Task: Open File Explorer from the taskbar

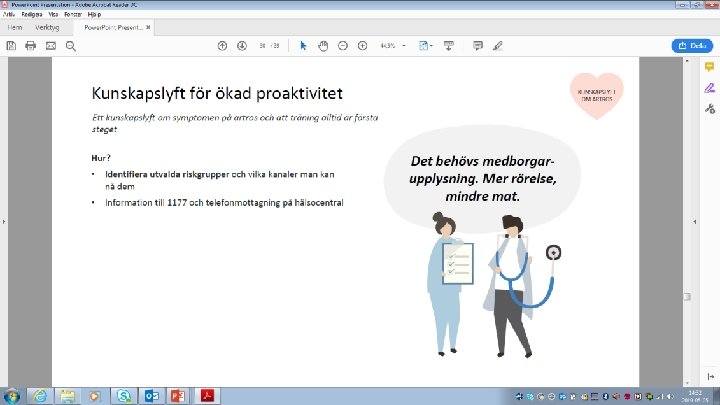Action: point(68,396)
